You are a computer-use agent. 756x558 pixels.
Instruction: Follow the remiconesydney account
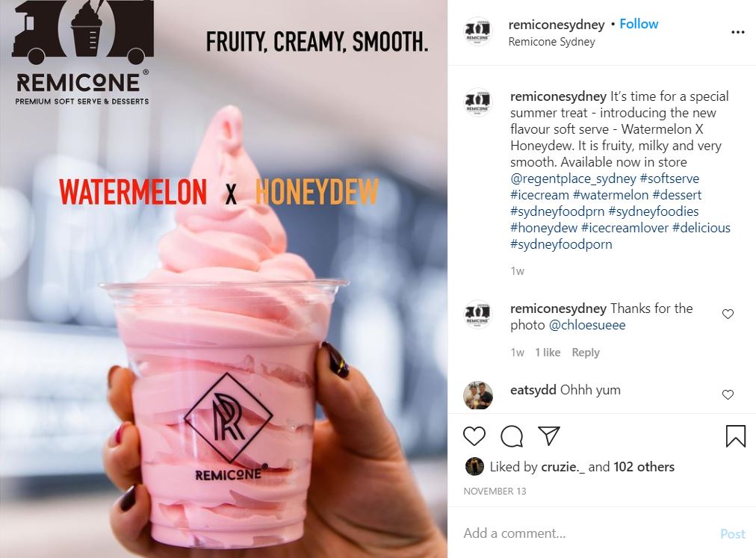[639, 24]
